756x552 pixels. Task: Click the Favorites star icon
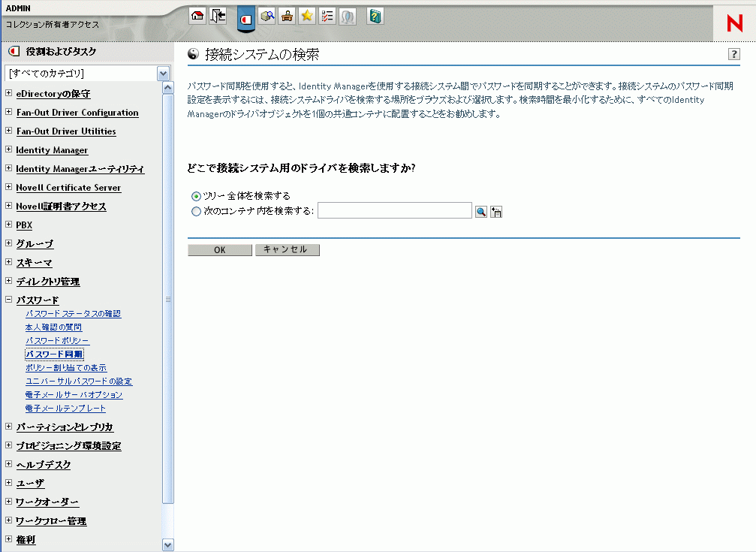click(x=306, y=15)
